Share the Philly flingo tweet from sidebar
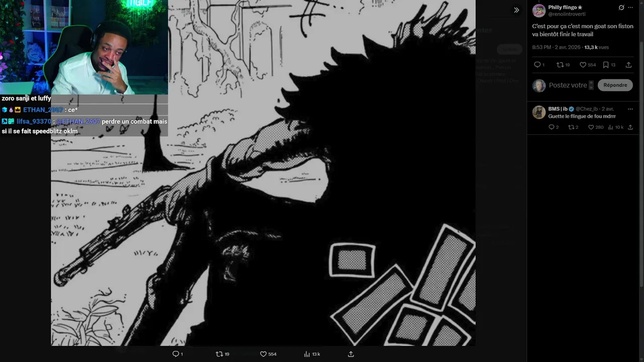Image resolution: width=644 pixels, height=362 pixels. (x=628, y=65)
